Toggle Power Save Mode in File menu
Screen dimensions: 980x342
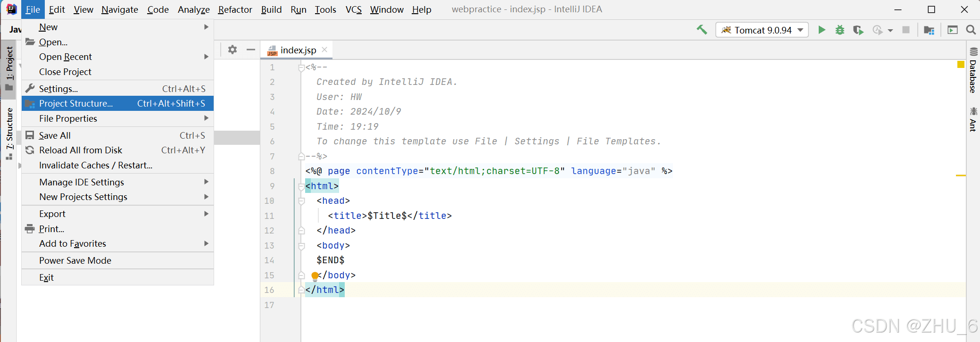coord(75,260)
